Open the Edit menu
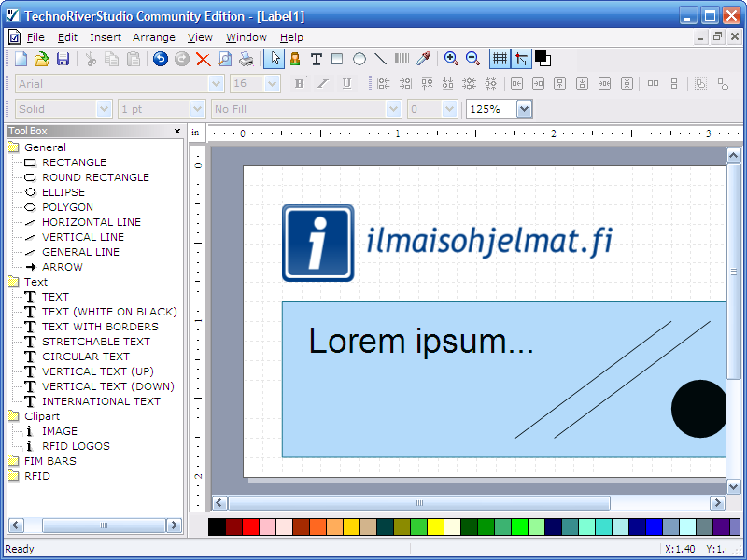 click(67, 37)
